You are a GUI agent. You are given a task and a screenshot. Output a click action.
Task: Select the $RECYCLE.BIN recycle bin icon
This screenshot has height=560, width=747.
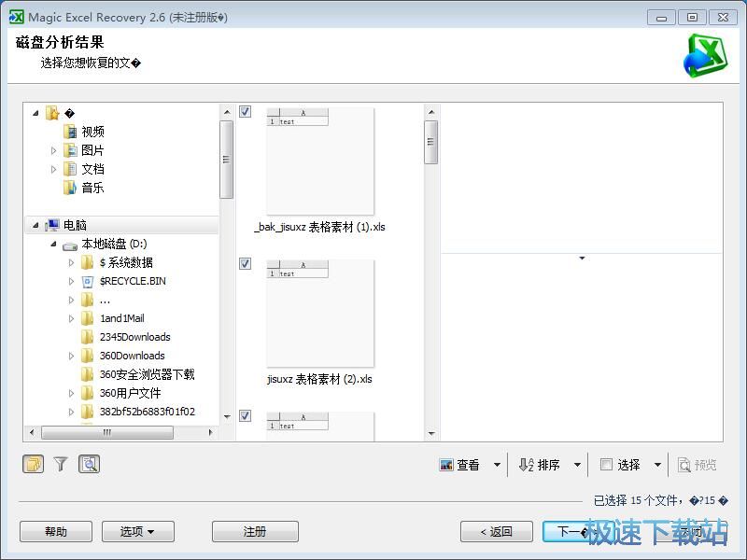click(x=88, y=281)
